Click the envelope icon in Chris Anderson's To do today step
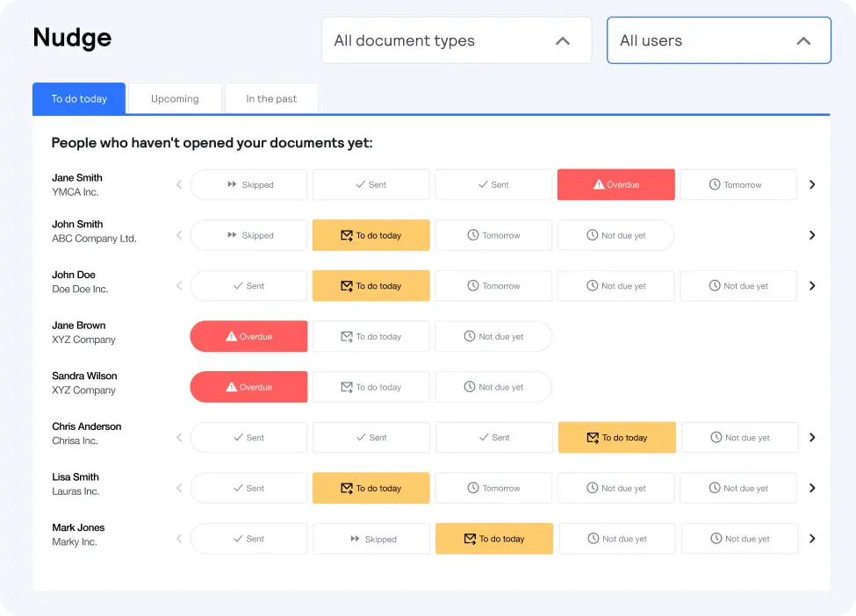The height and width of the screenshot is (616, 856). point(593,438)
